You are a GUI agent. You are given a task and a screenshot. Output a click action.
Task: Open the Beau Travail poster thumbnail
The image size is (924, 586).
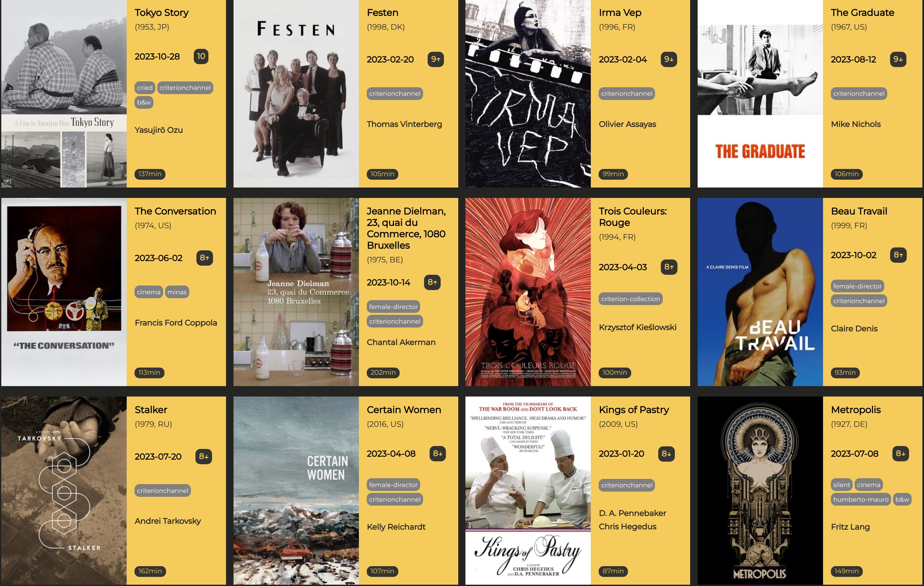[760, 292]
